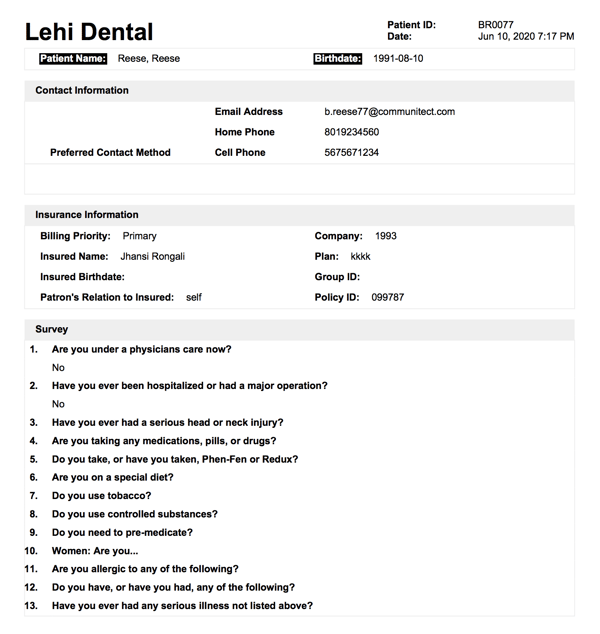Viewport: 600px width, 634px height.
Task: Click the Survey section header
Action: pos(52,329)
